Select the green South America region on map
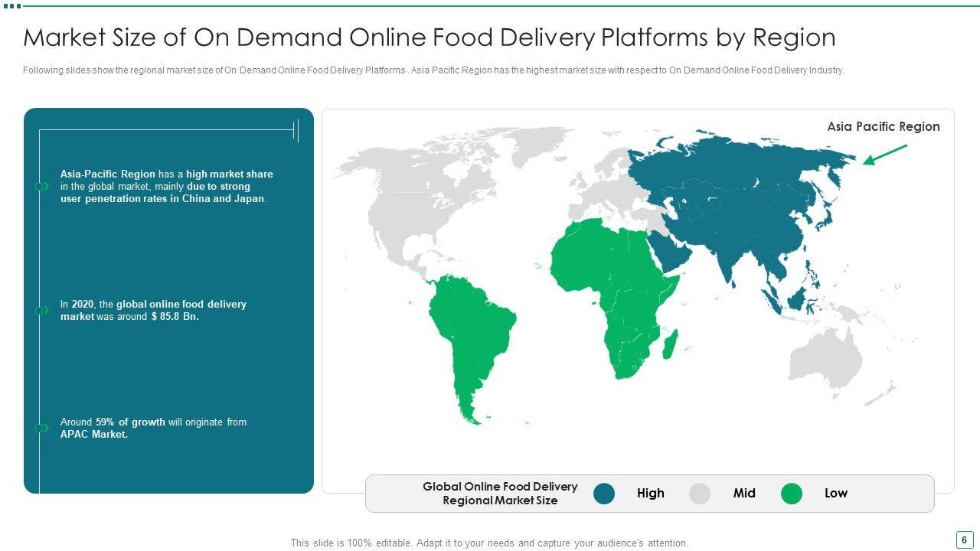 pyautogui.click(x=467, y=337)
